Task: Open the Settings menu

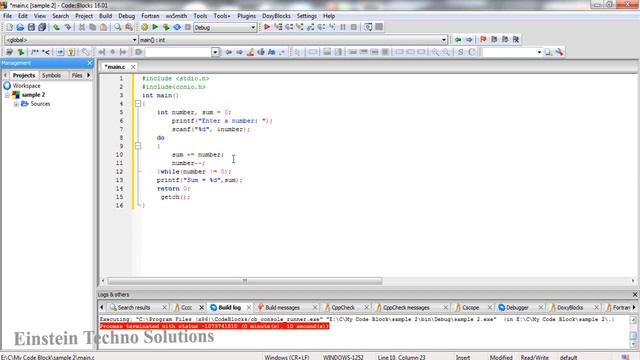Action: [x=307, y=16]
